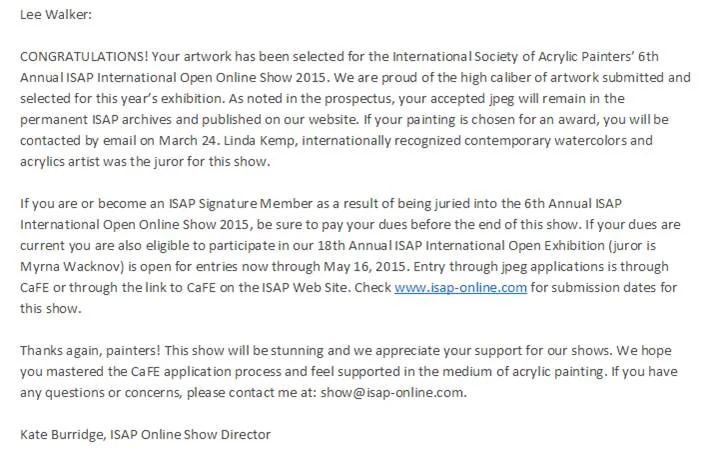This screenshot has width=702, height=463.
Task: Click the greeting 'Lee Walker:'
Action: point(56,14)
